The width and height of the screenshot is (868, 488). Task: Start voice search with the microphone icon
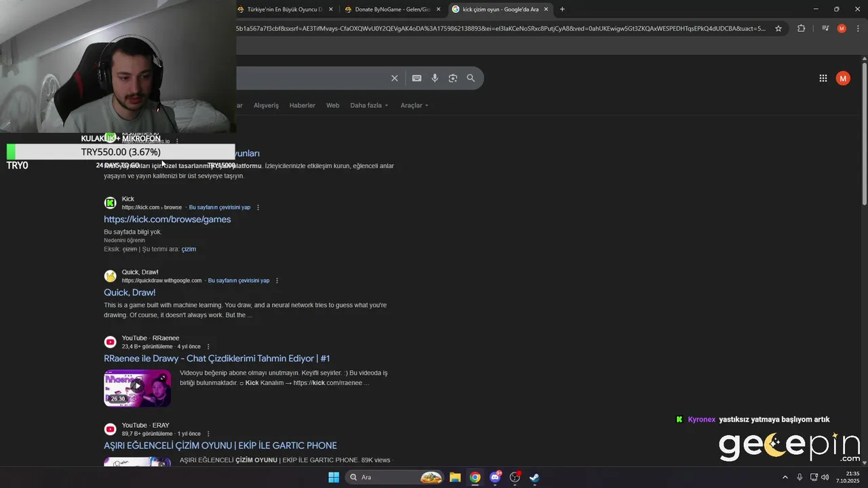(435, 78)
